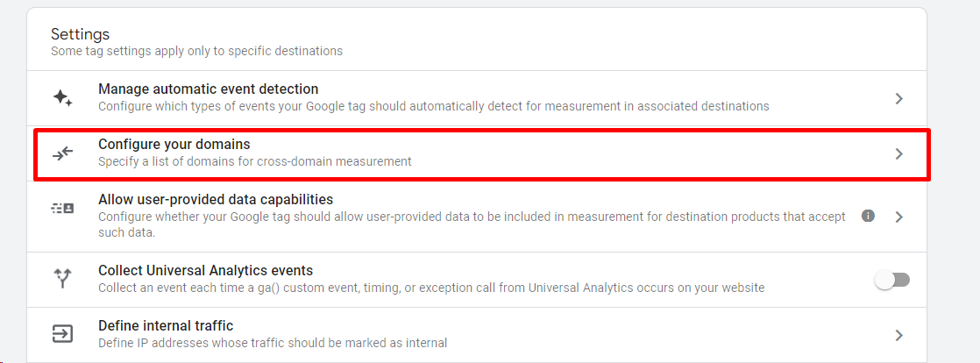The width and height of the screenshot is (980, 363).
Task: Click the user-provided data capabilities icon
Action: [x=62, y=209]
